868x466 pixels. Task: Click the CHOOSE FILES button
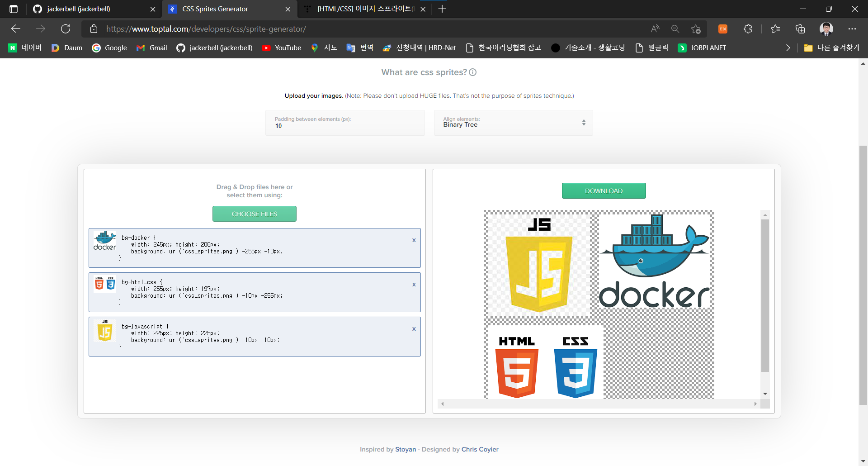tap(255, 214)
